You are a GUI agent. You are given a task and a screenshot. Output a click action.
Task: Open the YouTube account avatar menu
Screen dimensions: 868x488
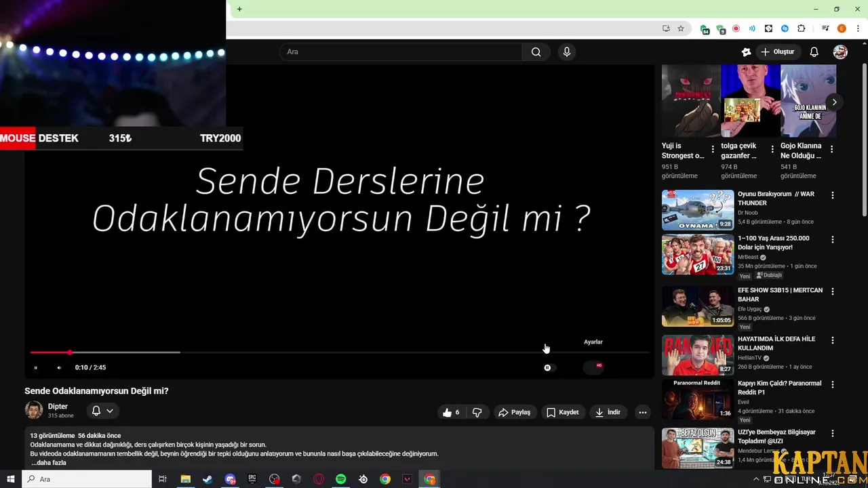click(840, 52)
